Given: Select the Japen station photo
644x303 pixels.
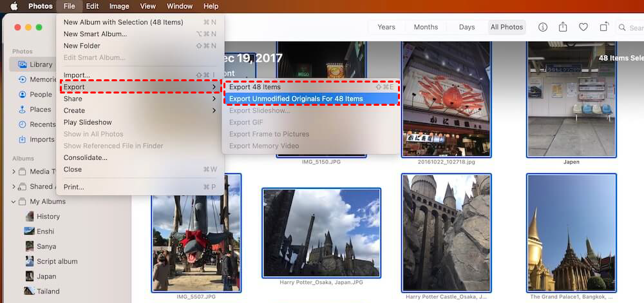Looking at the screenshot, I should 571,99.
